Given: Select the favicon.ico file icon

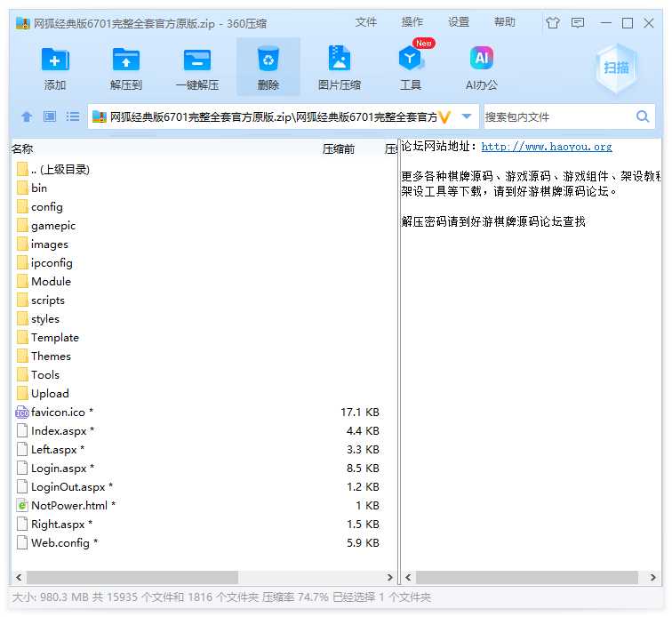Looking at the screenshot, I should (x=22, y=413).
